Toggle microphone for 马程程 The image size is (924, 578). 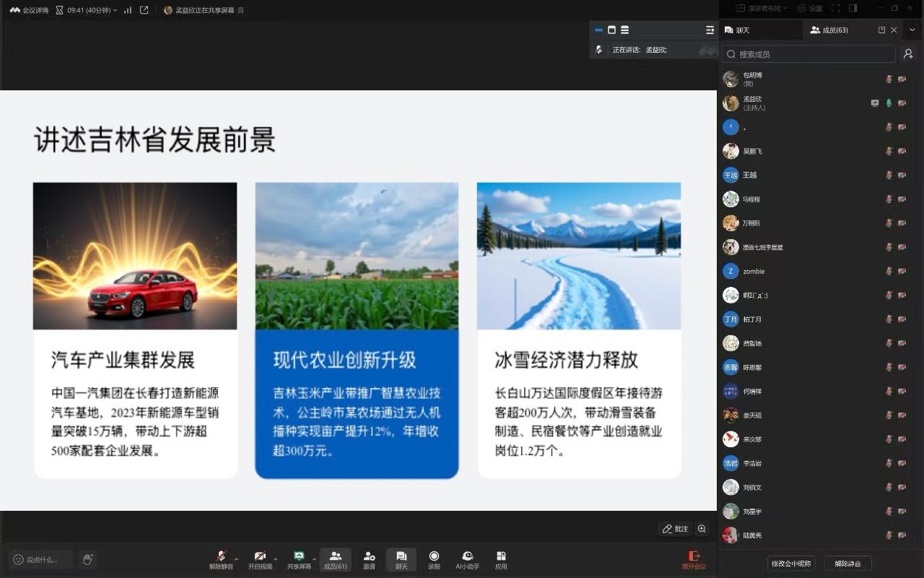pos(889,199)
